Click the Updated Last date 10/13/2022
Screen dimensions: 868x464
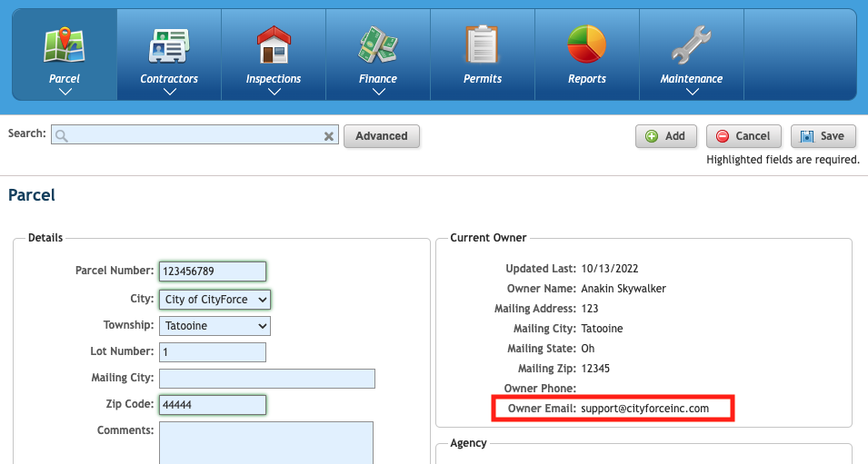[610, 269]
